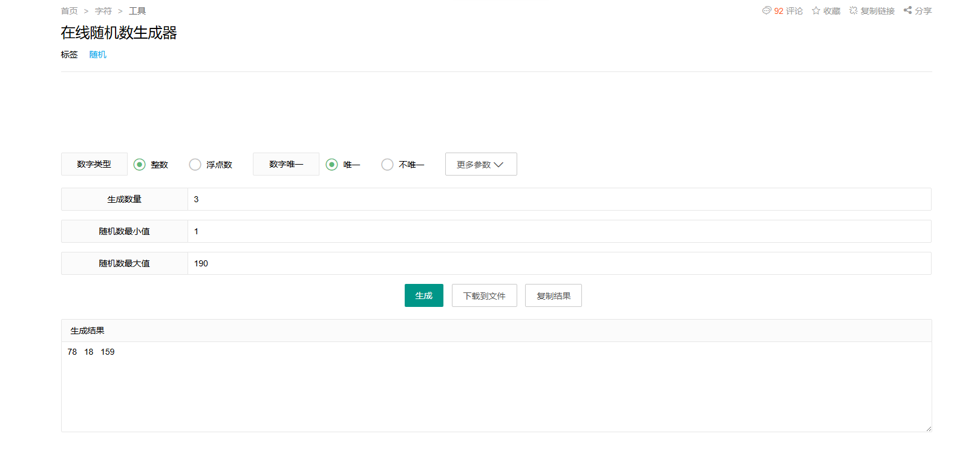Screen dimensions: 980x451
Task: Select the 浮点数 float radio button
Action: click(x=195, y=165)
